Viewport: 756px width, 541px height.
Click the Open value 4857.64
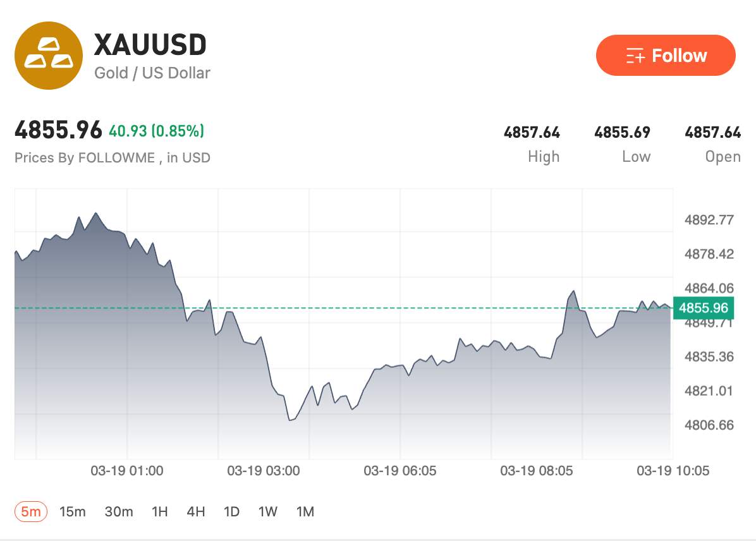[x=713, y=133]
